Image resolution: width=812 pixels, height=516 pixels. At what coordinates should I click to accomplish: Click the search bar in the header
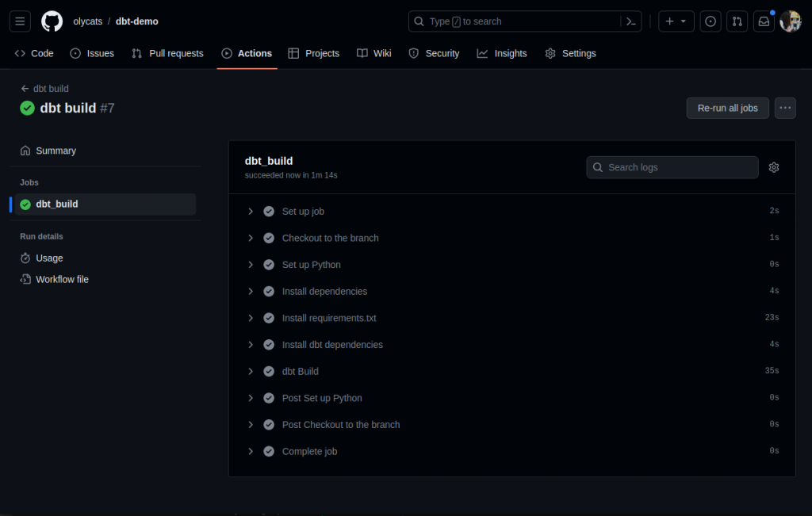point(525,21)
